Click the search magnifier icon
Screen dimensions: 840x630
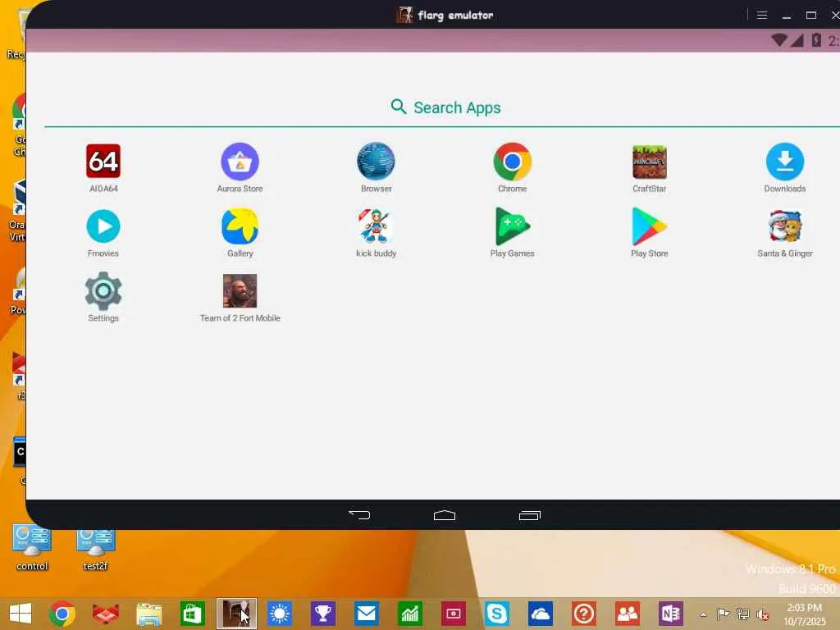click(x=399, y=107)
